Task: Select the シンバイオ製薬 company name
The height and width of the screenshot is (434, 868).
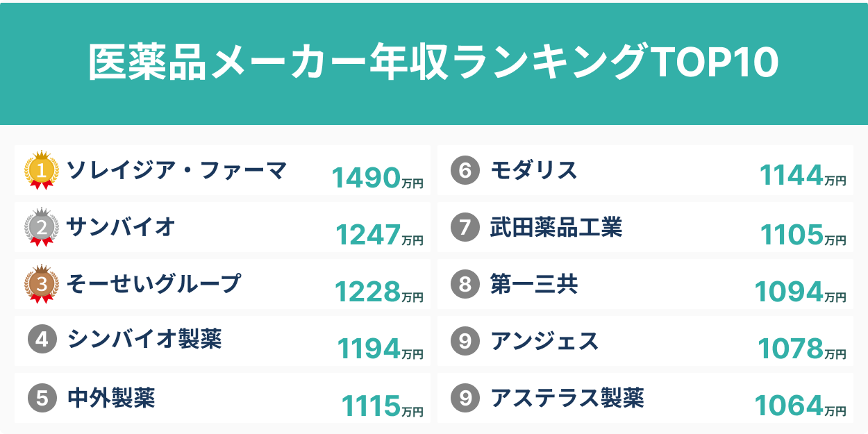Action: (x=144, y=340)
